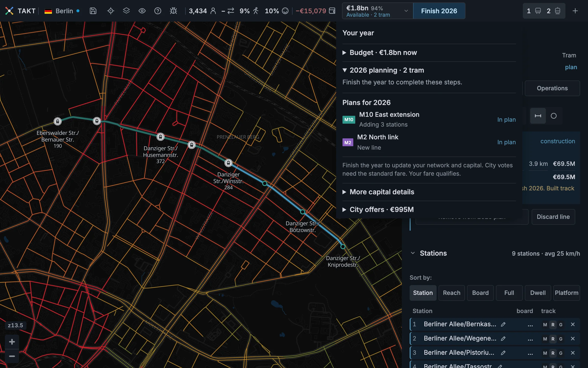This screenshot has height=368, width=588.
Task: Sort stations by Reach
Action: tap(452, 293)
